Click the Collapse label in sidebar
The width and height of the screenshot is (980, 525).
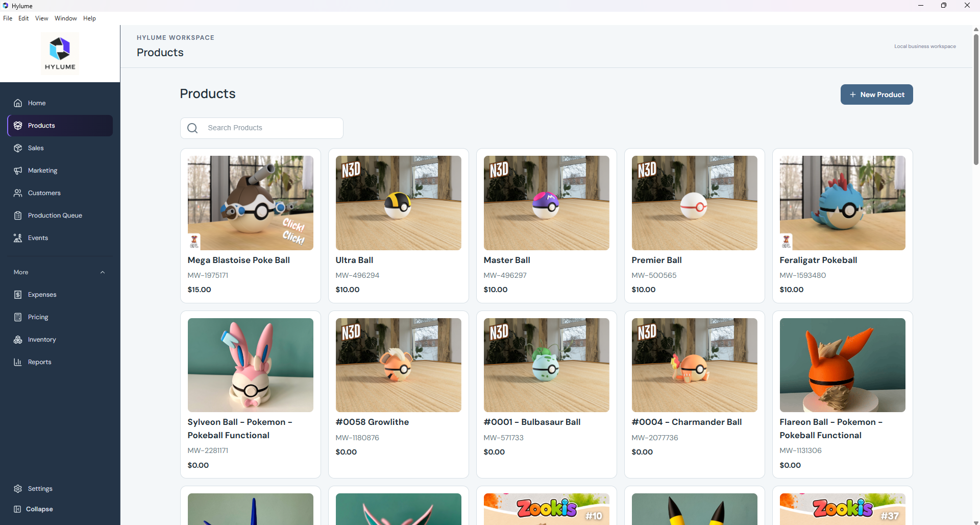(x=39, y=509)
